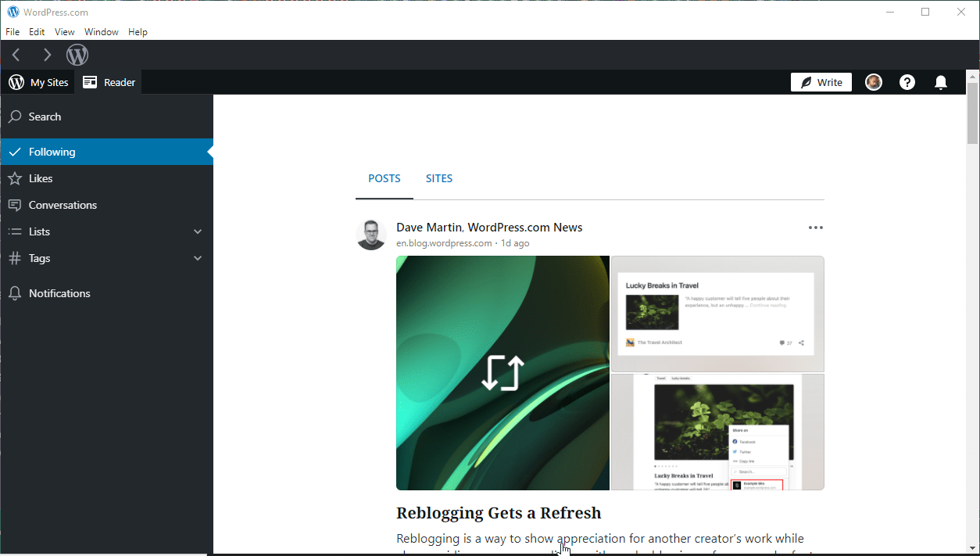The image size is (980, 556).
Task: Switch to the SITES tab
Action: (439, 178)
